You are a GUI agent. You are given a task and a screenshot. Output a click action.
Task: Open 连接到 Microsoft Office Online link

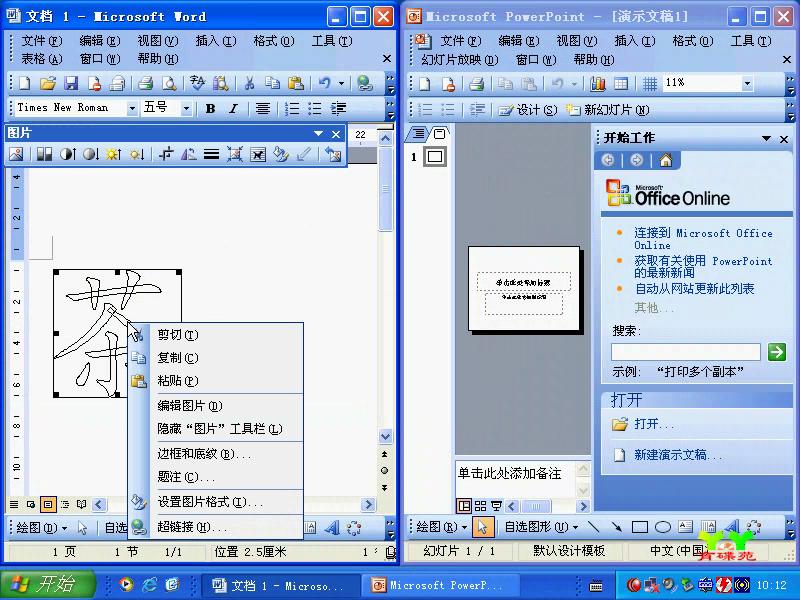703,239
